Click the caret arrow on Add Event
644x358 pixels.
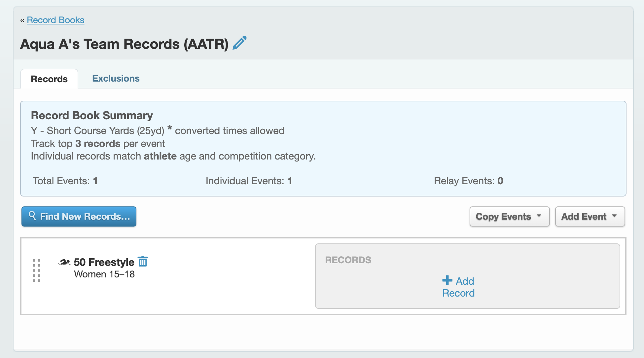614,216
